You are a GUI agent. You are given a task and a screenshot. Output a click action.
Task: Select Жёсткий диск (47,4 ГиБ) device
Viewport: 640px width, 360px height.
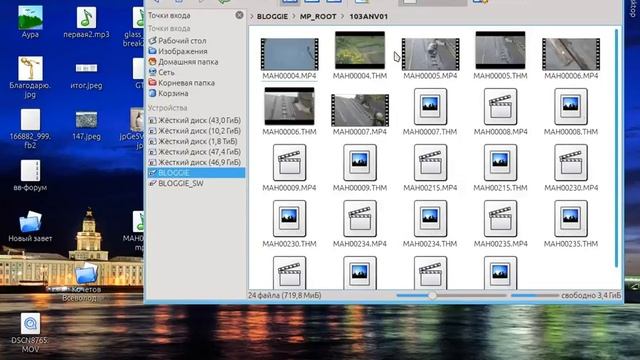[196, 152]
